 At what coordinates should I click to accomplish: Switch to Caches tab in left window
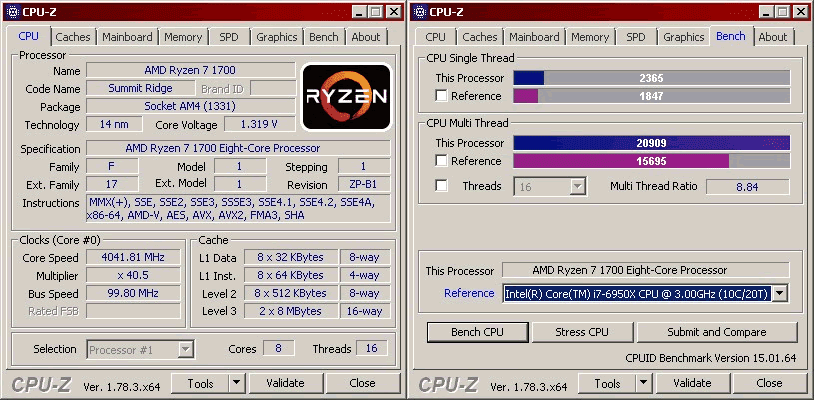(x=73, y=37)
